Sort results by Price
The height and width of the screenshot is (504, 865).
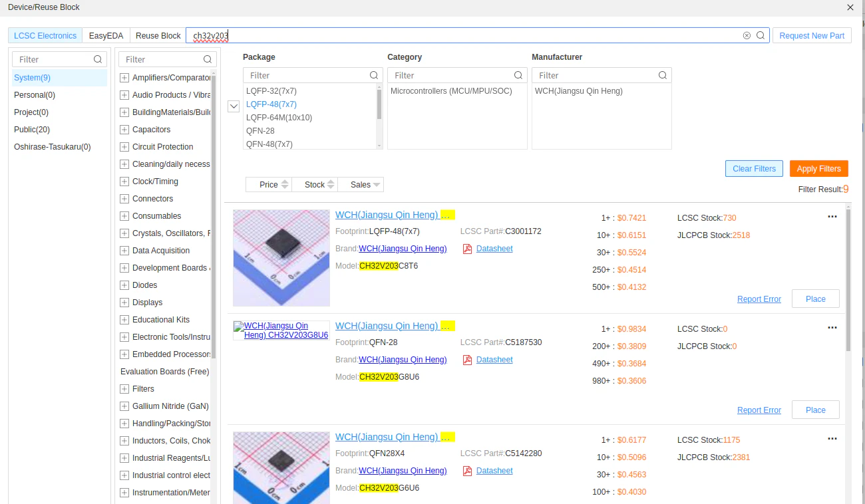tap(269, 185)
